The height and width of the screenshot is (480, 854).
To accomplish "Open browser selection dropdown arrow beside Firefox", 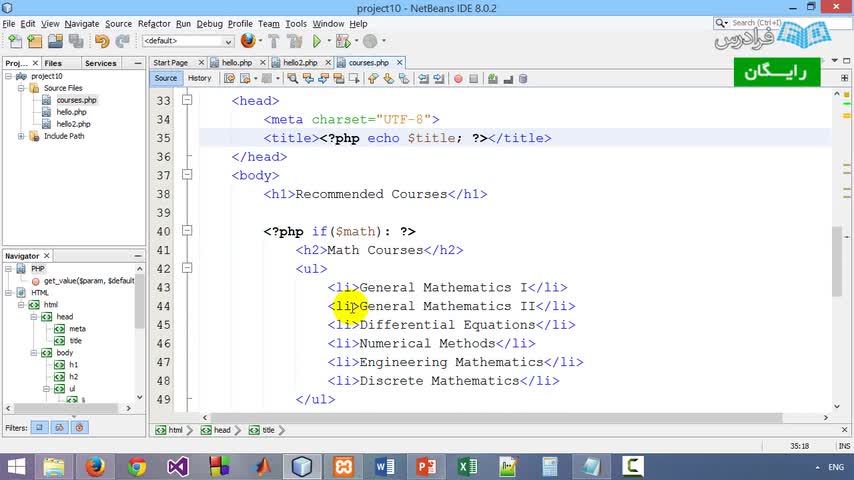I will coord(260,41).
